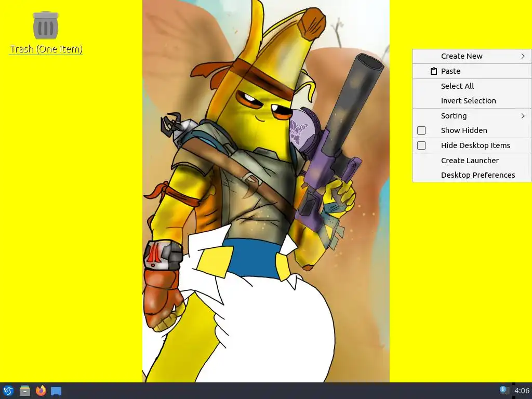Viewport: 532px width, 399px height.
Task: Choose Create New from context menu
Action: [x=472, y=56]
